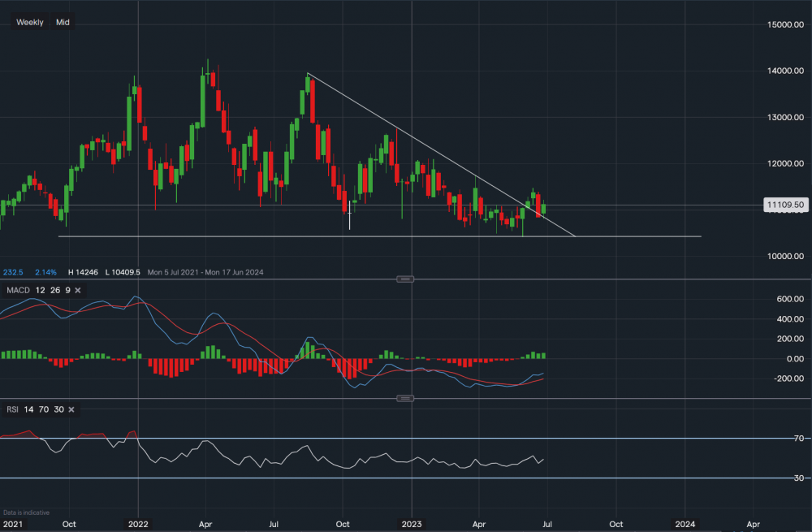Click the RSI overbought level 70 setting
The width and height of the screenshot is (812, 532).
tap(42, 409)
